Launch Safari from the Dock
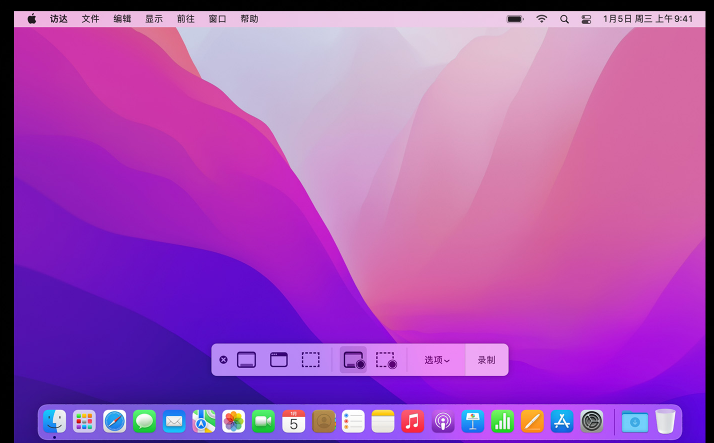 pos(115,421)
